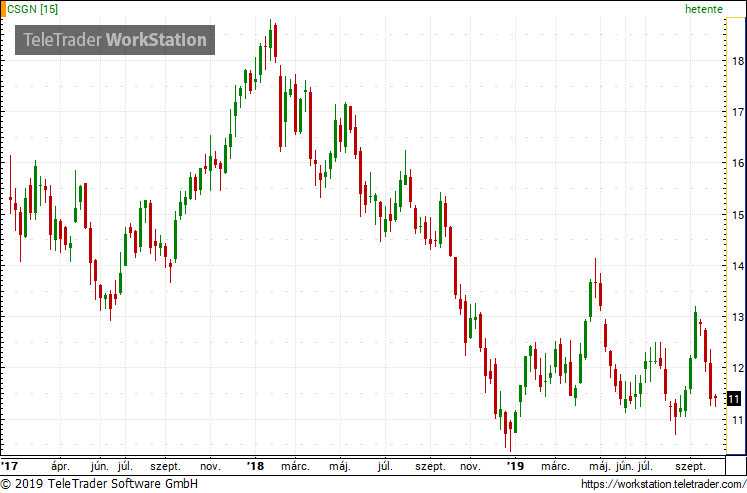Click the 'máj.' label after '19
The image size is (747, 493).
pyautogui.click(x=600, y=466)
